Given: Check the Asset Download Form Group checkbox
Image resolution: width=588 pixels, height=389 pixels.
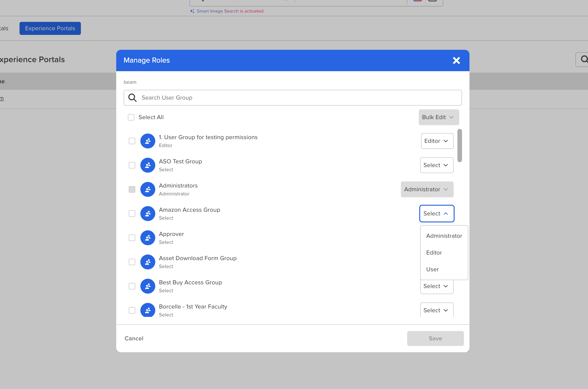Looking at the screenshot, I should (x=132, y=262).
